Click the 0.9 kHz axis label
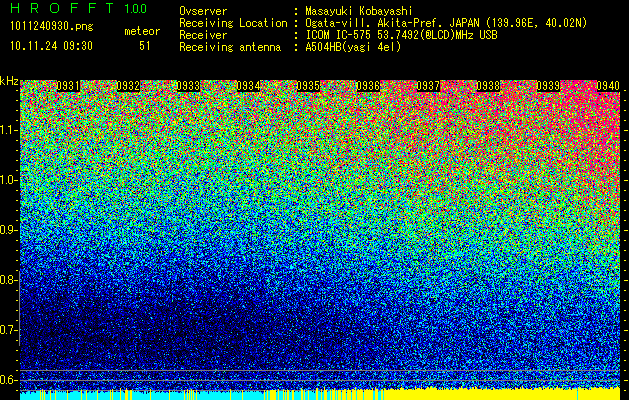The height and width of the screenshot is (400, 629). point(9,230)
